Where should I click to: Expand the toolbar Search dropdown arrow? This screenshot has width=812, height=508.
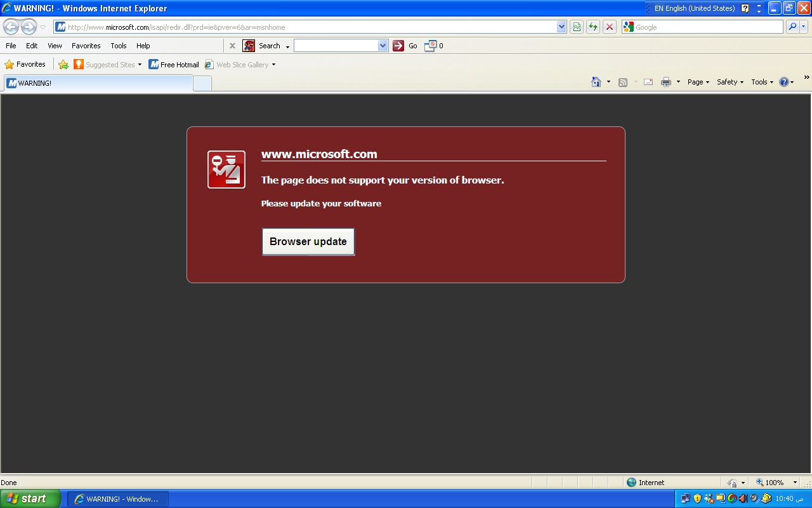point(287,46)
